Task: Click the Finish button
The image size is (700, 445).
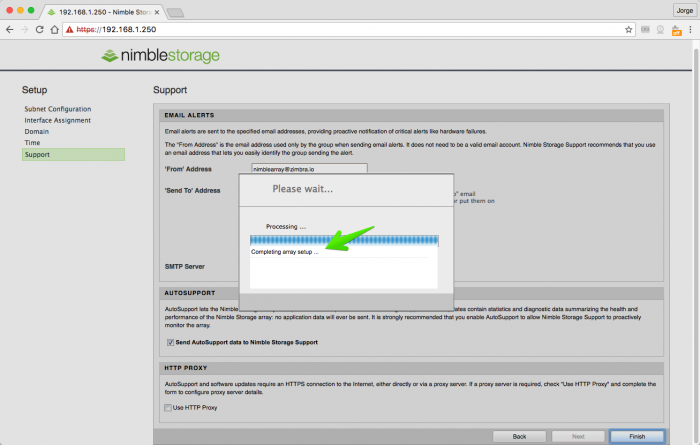Action: tap(637, 436)
